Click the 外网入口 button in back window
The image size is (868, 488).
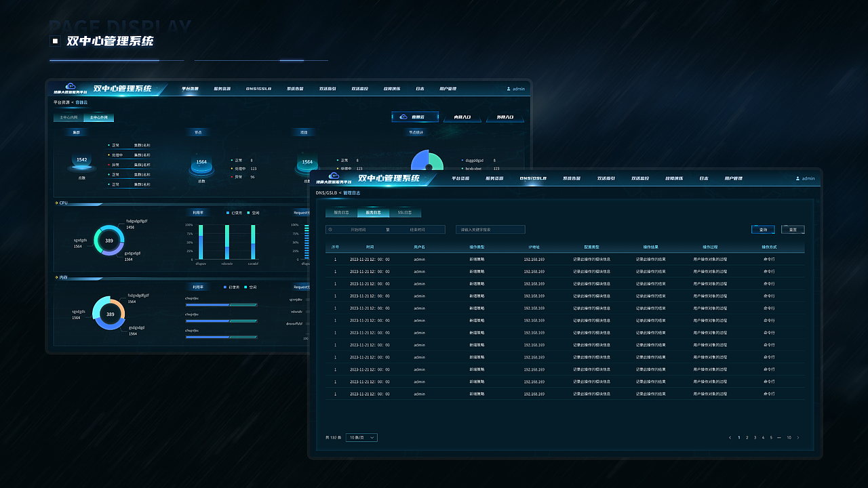(x=505, y=117)
